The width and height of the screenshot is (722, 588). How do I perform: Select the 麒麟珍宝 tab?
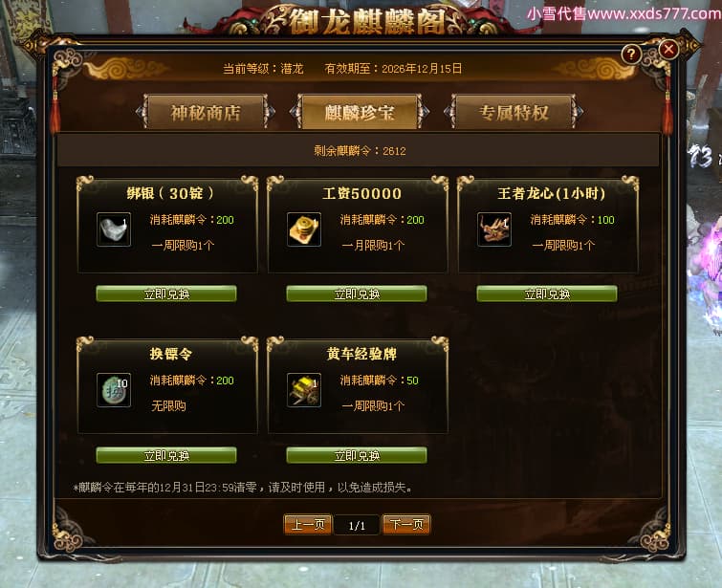point(360,112)
